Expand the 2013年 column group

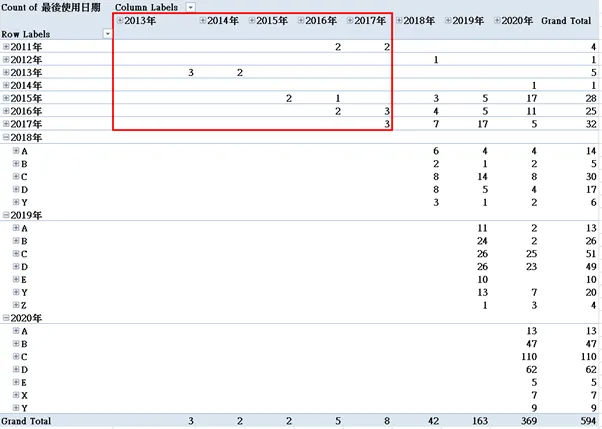pyautogui.click(x=120, y=20)
